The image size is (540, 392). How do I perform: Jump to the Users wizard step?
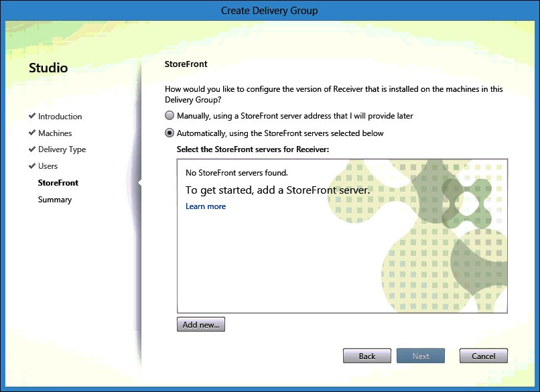coord(48,166)
